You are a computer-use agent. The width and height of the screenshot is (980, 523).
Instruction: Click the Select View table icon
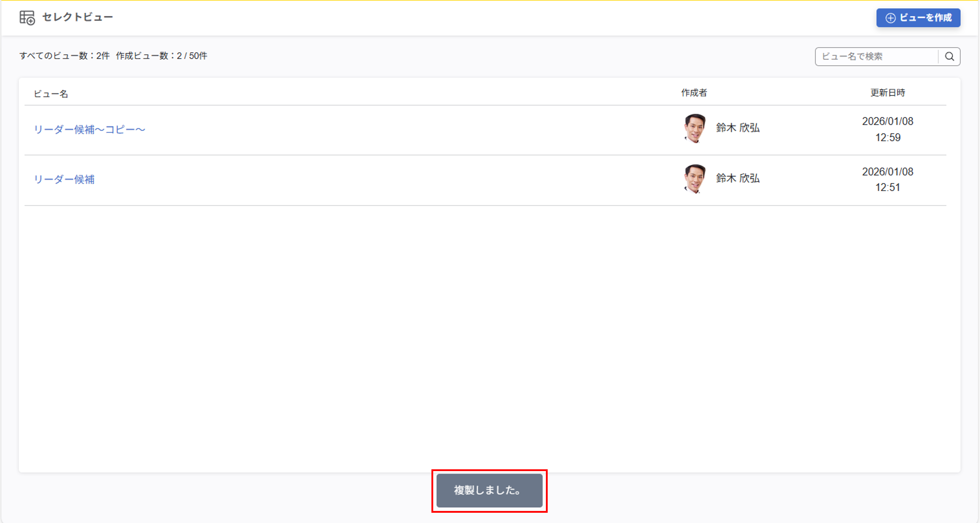point(27,18)
